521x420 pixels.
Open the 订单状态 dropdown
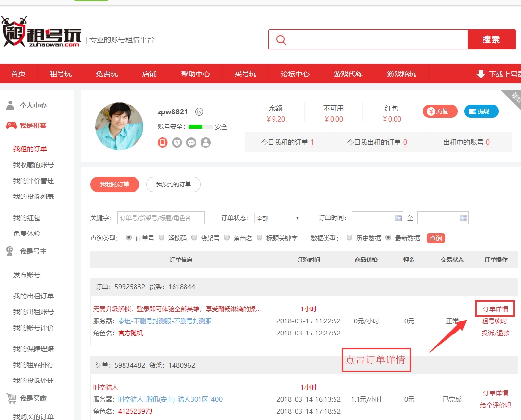point(278,218)
